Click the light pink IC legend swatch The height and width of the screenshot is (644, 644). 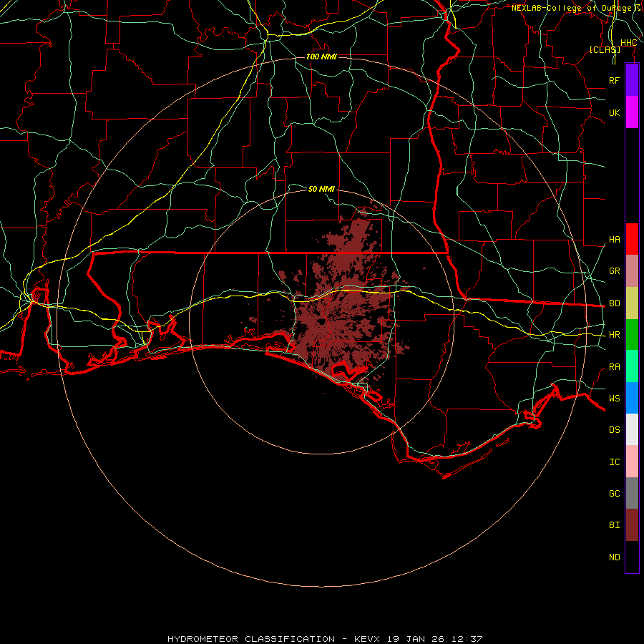pos(632,462)
